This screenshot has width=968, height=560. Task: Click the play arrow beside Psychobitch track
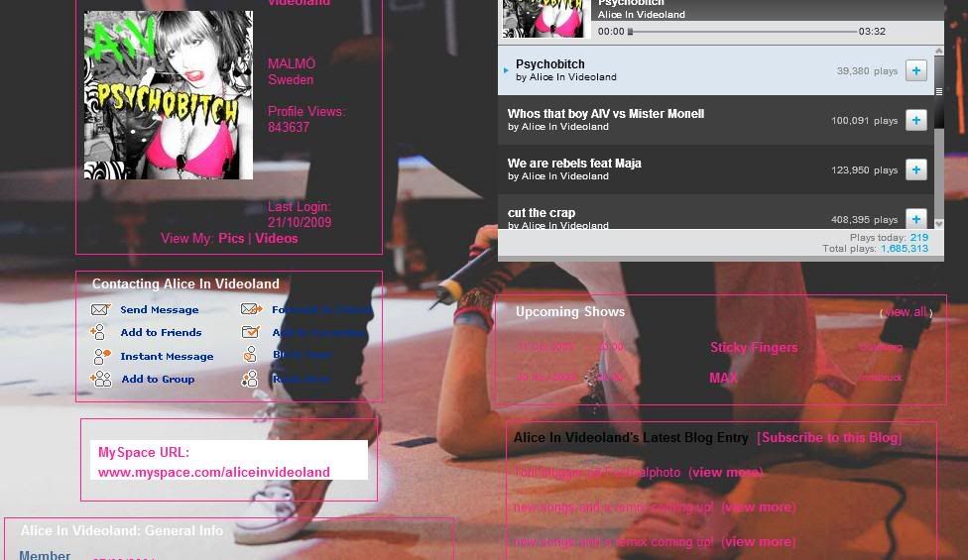[506, 70]
